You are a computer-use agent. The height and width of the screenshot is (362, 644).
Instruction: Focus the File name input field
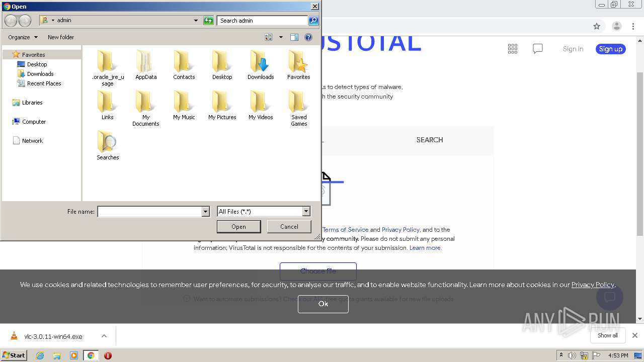(x=150, y=212)
